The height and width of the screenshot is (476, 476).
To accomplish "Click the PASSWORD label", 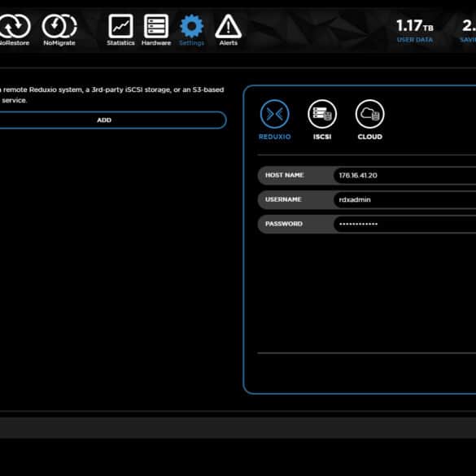I will (284, 224).
